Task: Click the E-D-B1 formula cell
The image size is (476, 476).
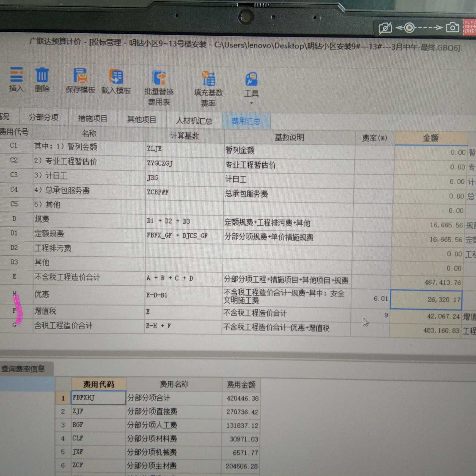Action: click(183, 295)
